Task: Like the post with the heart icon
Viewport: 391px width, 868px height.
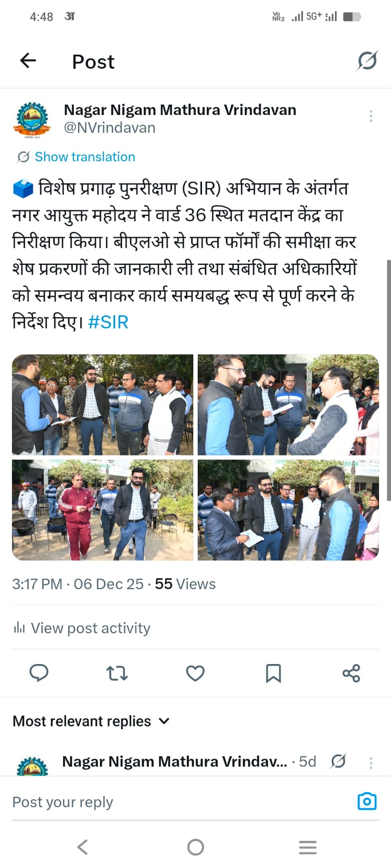Action: pyautogui.click(x=195, y=673)
